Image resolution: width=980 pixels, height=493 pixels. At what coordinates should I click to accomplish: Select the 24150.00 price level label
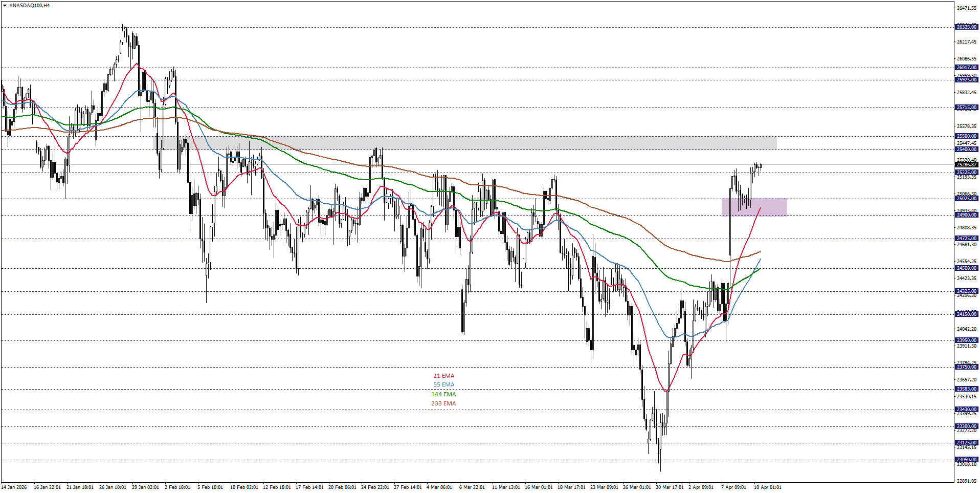tap(968, 314)
